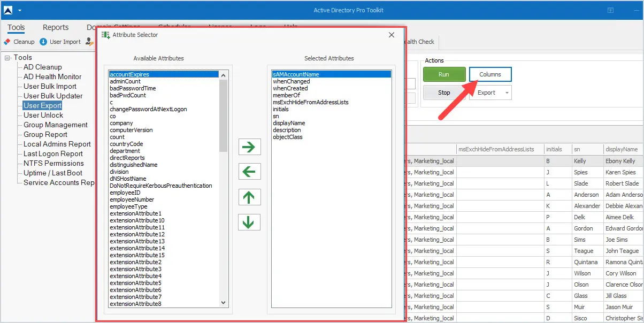The width and height of the screenshot is (644, 323).
Task: Click the move-up green arrow button
Action: pos(249,197)
